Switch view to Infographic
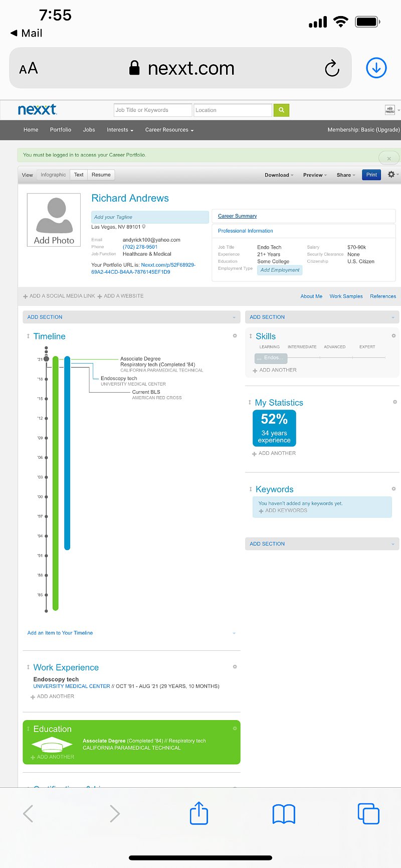This screenshot has width=401, height=868. point(53,175)
